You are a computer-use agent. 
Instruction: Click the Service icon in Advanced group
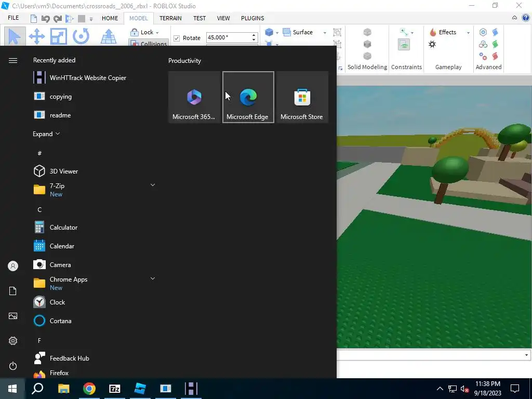pyautogui.click(x=483, y=44)
